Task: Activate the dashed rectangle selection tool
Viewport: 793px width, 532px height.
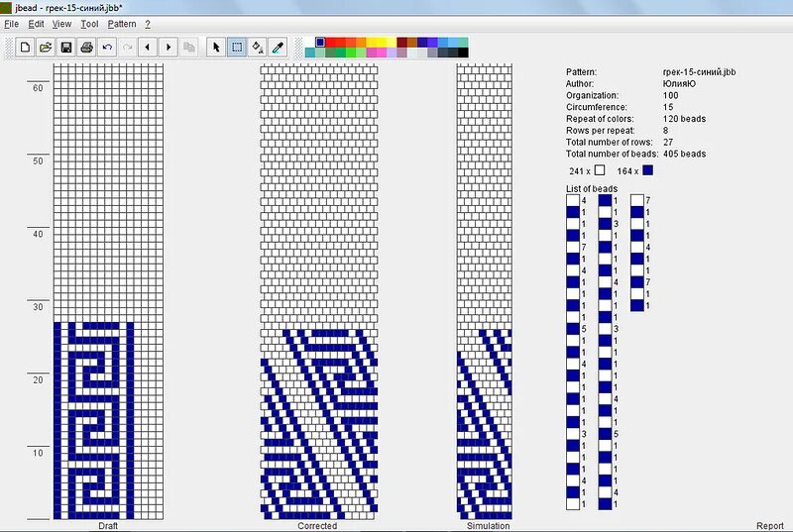Action: 237,48
